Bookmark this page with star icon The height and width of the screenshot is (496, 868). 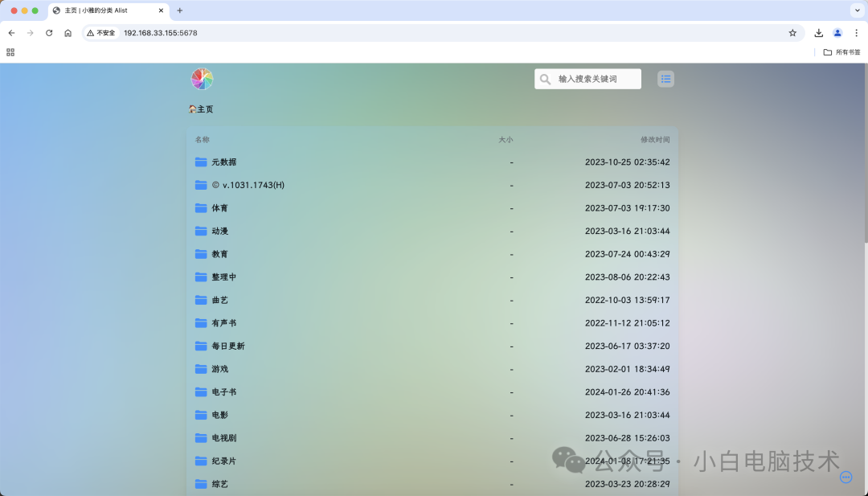click(x=792, y=33)
